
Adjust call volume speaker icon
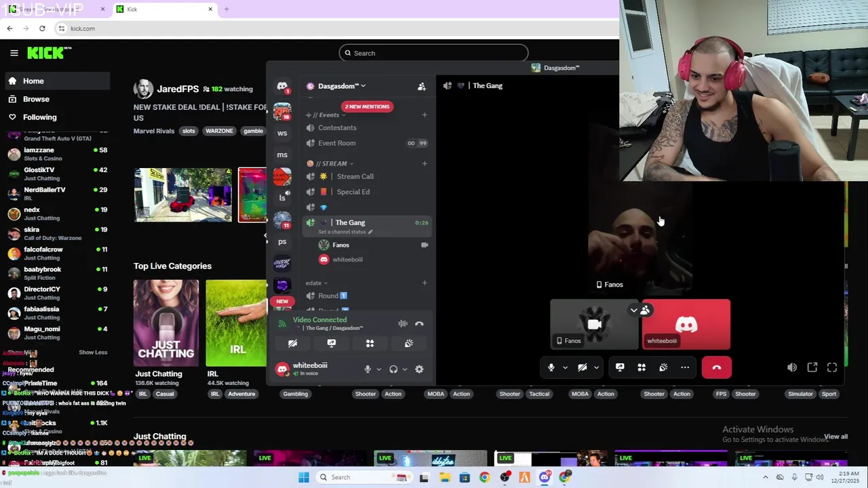point(792,367)
